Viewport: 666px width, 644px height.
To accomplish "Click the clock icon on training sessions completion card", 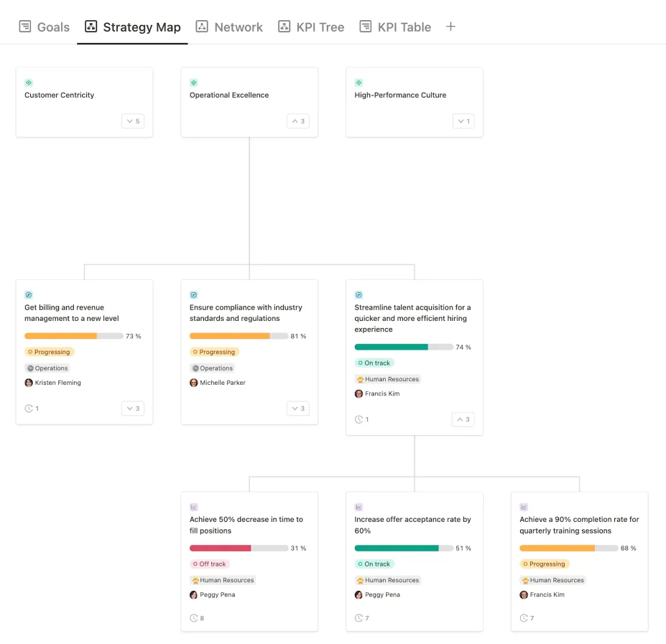I will click(524, 617).
